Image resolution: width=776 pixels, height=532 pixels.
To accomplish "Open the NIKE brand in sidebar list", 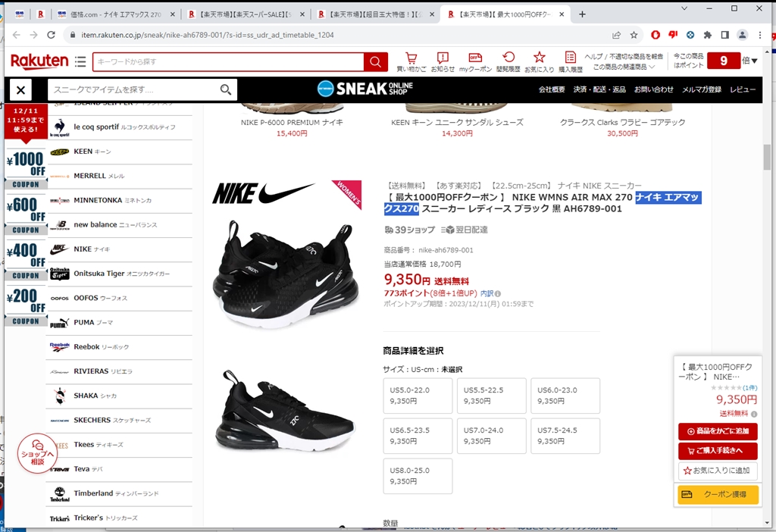I will (119, 249).
